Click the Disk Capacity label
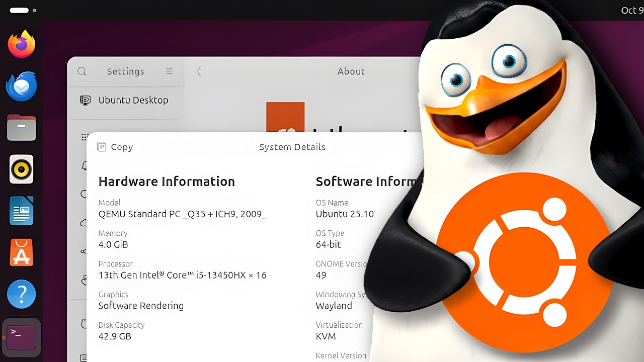 121,325
